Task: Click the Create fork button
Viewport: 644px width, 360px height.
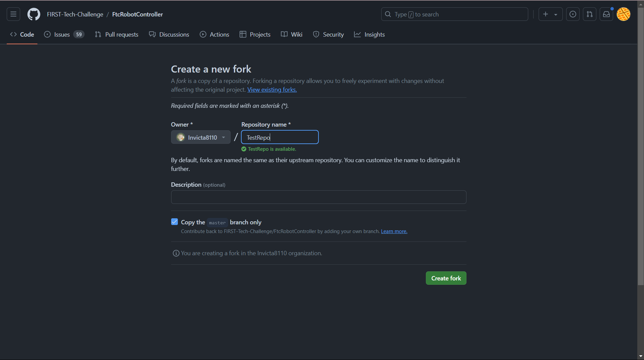Action: (x=446, y=278)
